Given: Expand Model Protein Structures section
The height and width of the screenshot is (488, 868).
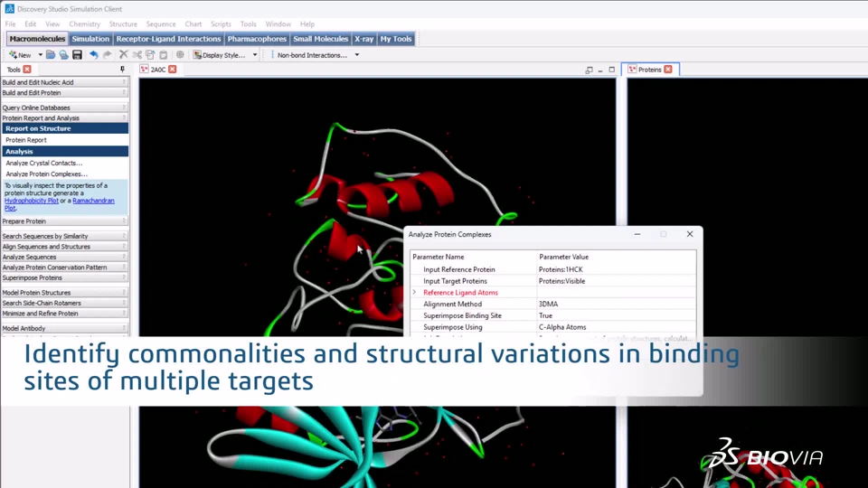Looking at the screenshot, I should [x=64, y=292].
